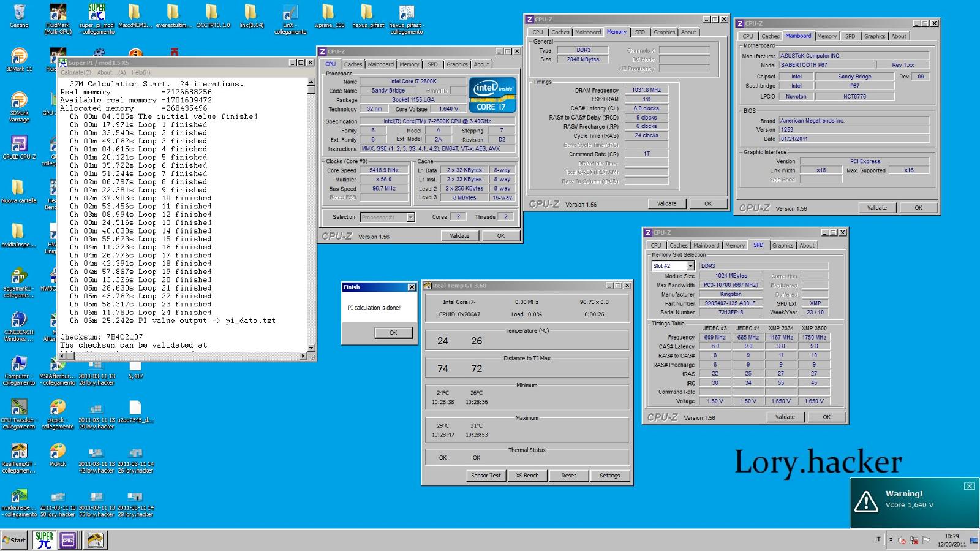Open the Cestino recycle bin icon
This screenshot has height=551, width=980.
[x=19, y=16]
